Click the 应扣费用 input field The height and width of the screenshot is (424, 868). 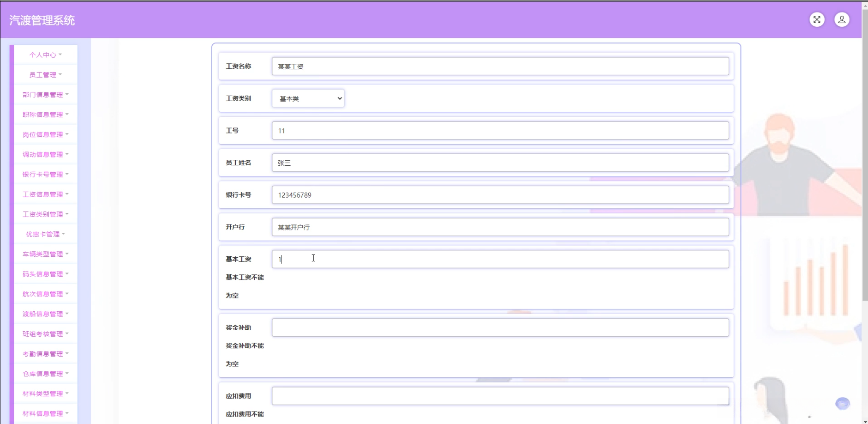tap(500, 396)
